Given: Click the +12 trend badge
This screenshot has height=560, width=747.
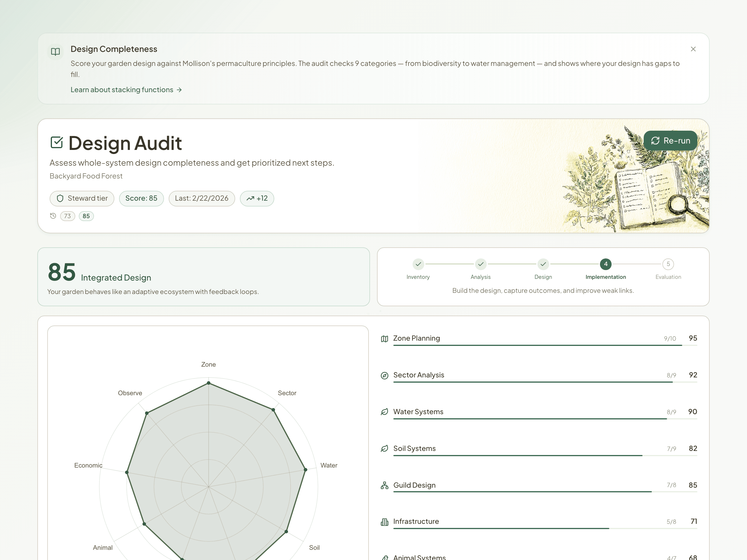Looking at the screenshot, I should click(x=257, y=199).
